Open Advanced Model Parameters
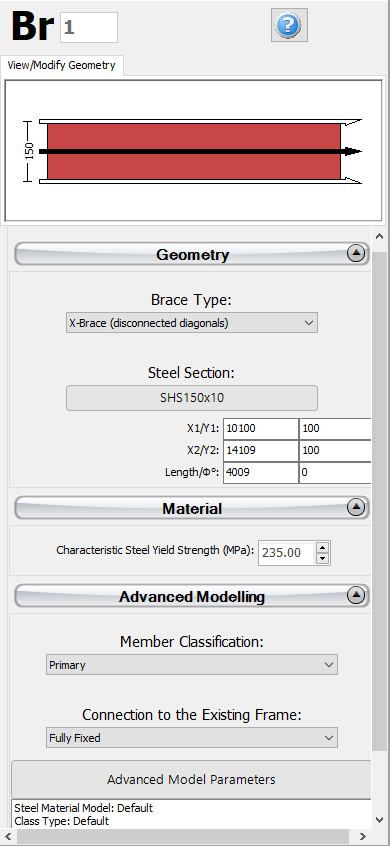The image size is (390, 846). tap(191, 779)
